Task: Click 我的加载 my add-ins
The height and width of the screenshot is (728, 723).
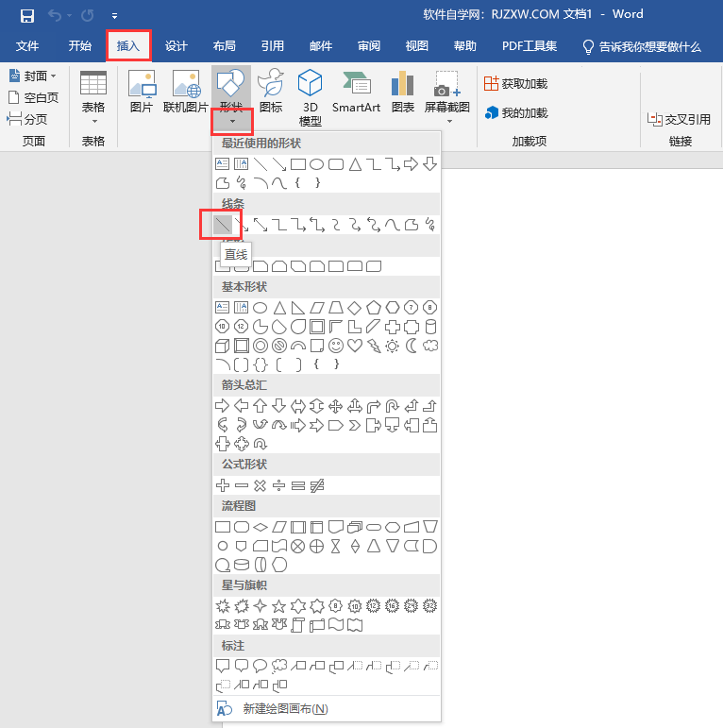Action: tap(515, 112)
